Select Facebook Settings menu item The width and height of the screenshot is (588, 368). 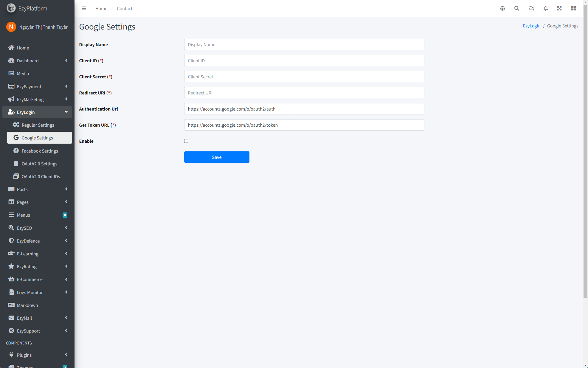pyautogui.click(x=40, y=151)
